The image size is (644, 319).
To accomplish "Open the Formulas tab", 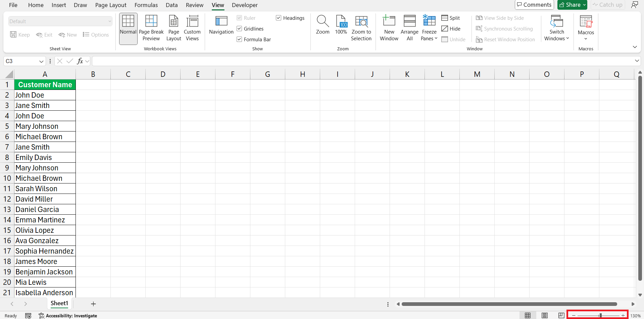I will tap(146, 5).
